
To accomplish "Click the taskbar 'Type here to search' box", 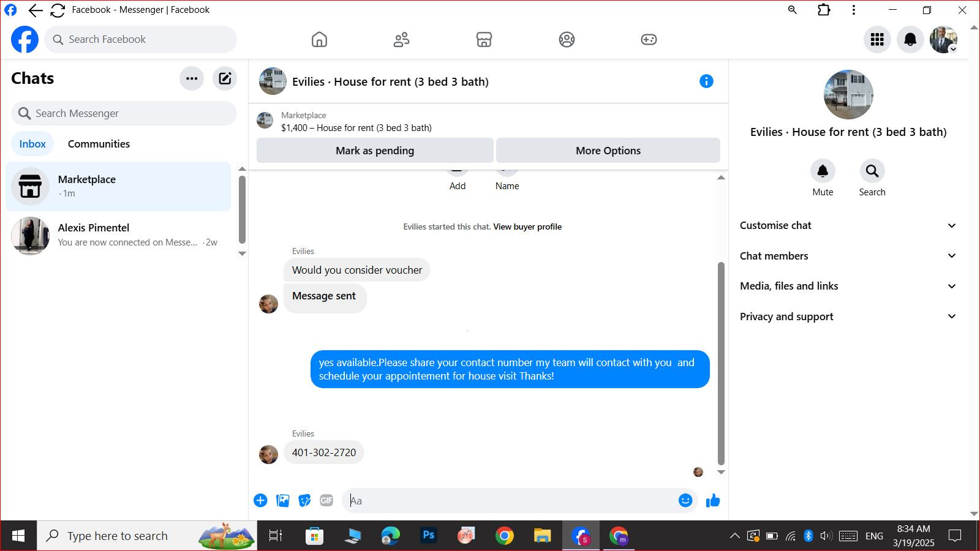I will pos(147,536).
